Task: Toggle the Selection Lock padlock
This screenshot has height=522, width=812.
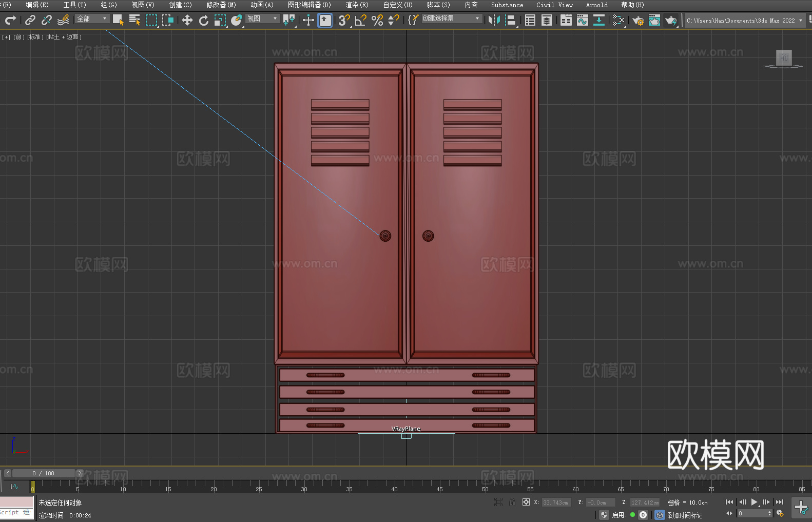Action: (x=512, y=502)
